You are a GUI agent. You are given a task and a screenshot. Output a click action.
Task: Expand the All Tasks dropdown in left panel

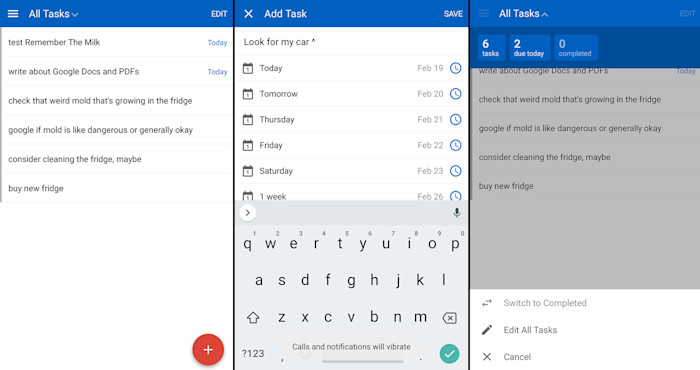click(x=53, y=14)
